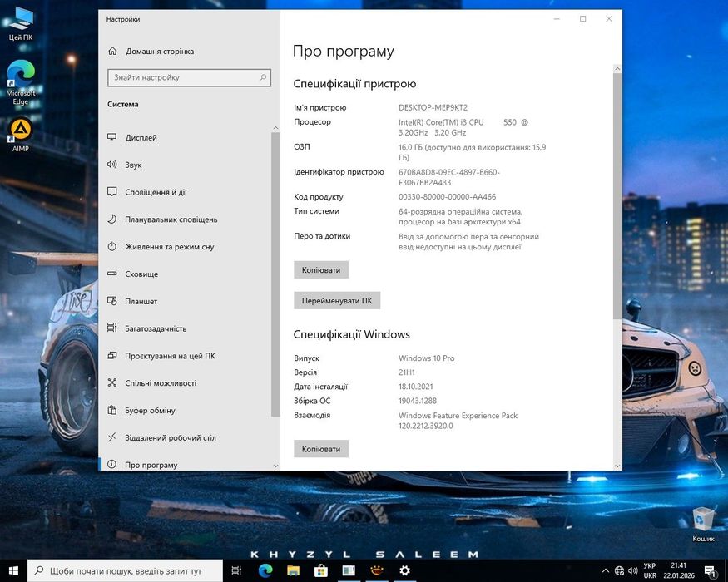Screen dimensions: 728x582
Task: Click the Специфікації Windows heading
Action: (x=351, y=334)
